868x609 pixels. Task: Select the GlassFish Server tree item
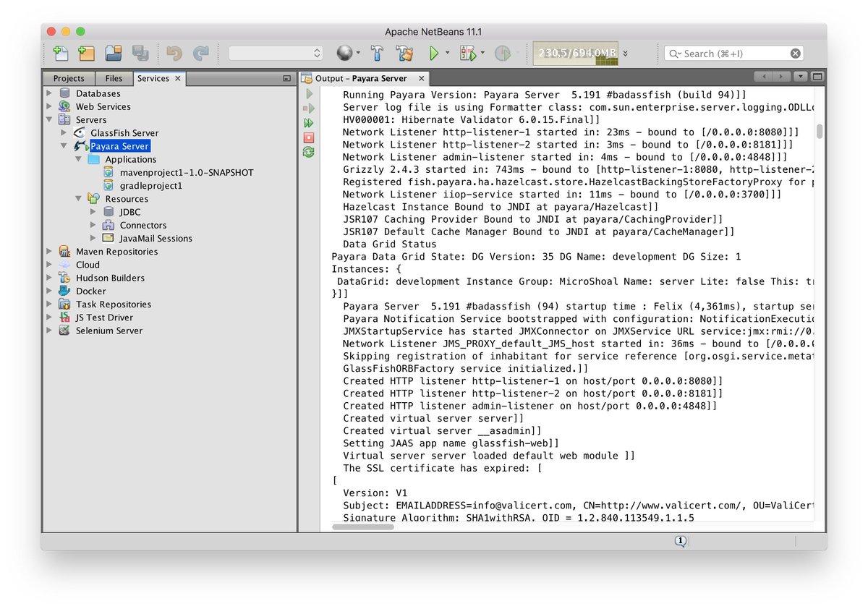pos(124,133)
